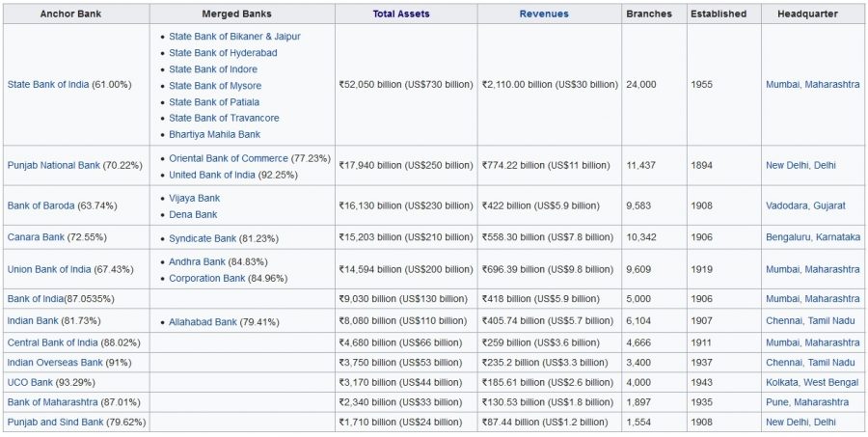Open United Bank of India link

click(x=212, y=175)
